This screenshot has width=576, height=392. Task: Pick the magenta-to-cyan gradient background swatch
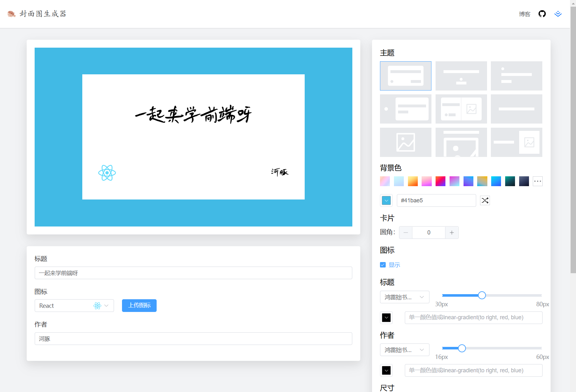454,181
